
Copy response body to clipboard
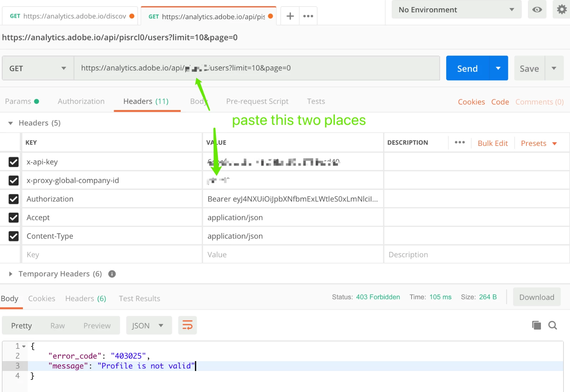[536, 325]
